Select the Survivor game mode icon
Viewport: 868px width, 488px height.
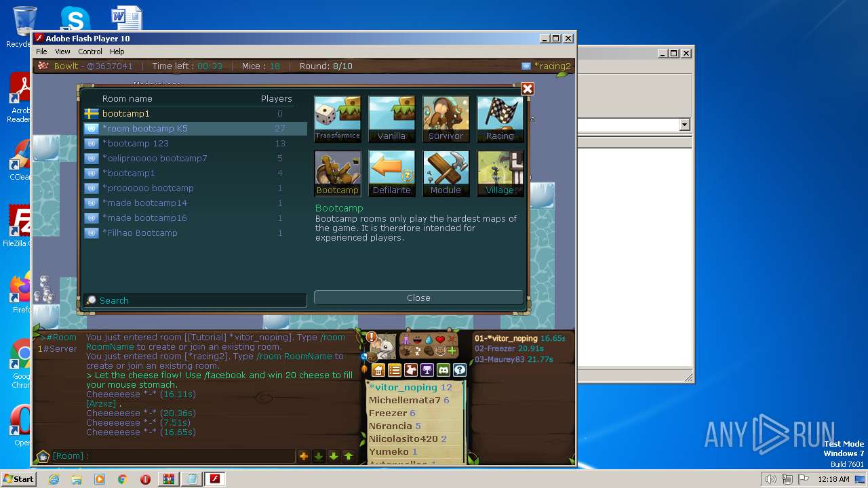point(446,119)
